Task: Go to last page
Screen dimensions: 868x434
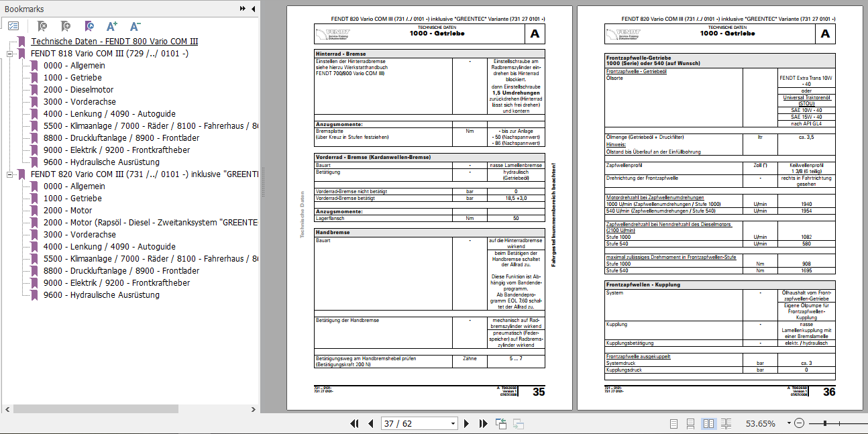Action: tap(483, 423)
